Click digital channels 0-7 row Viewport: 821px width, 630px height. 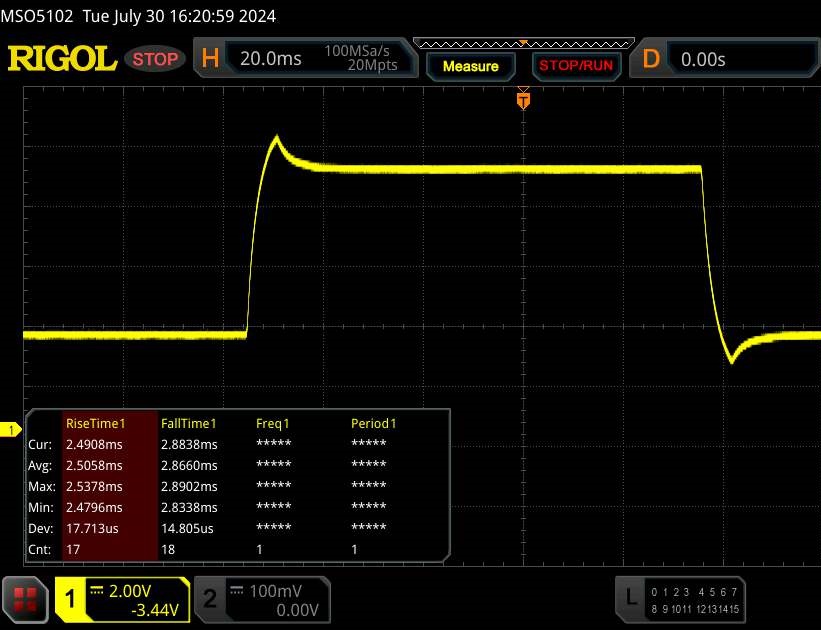click(694, 592)
